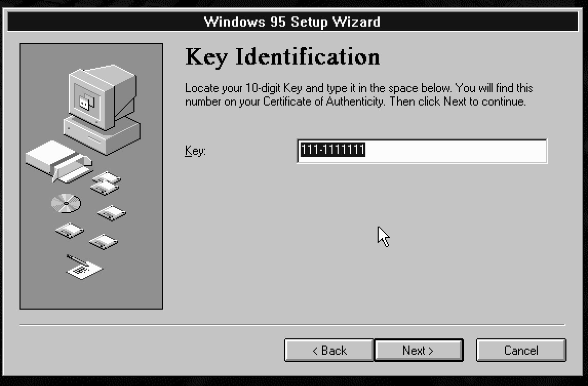Click the floppy disk below the CD
Viewport: 588px width, 386px height.
click(x=70, y=231)
